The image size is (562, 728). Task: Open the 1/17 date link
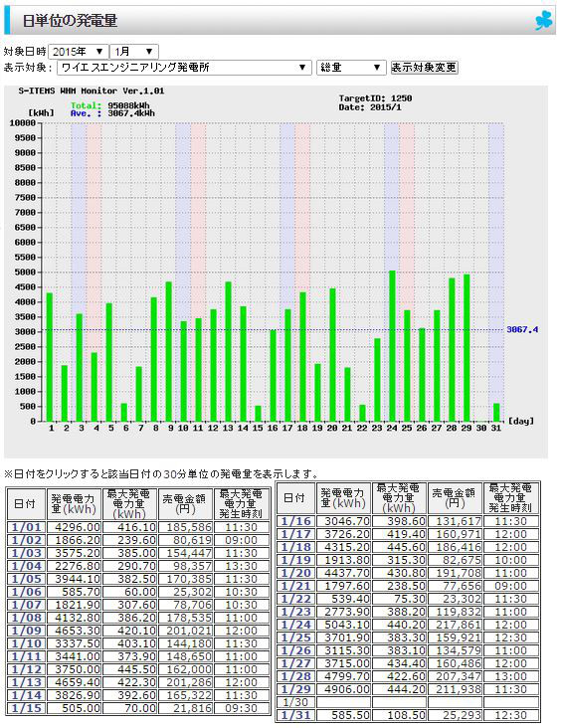(x=295, y=534)
